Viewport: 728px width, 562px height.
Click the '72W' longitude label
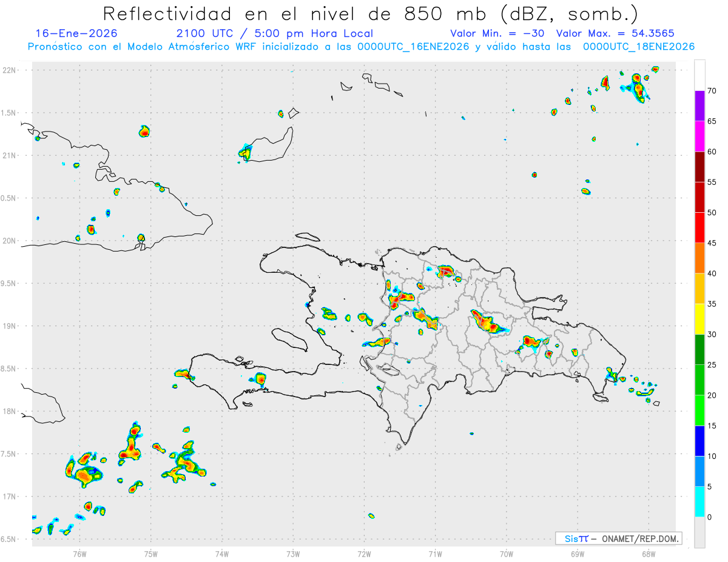(x=364, y=554)
